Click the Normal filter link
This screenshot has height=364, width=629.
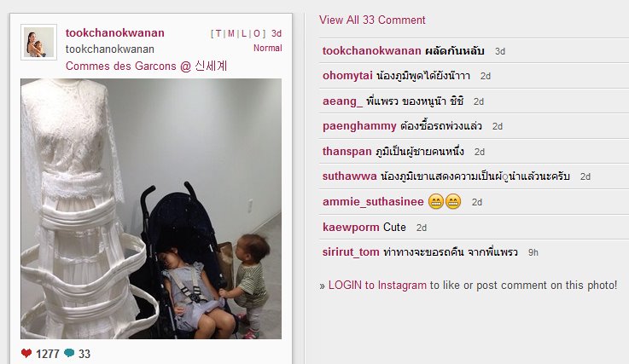click(x=268, y=48)
